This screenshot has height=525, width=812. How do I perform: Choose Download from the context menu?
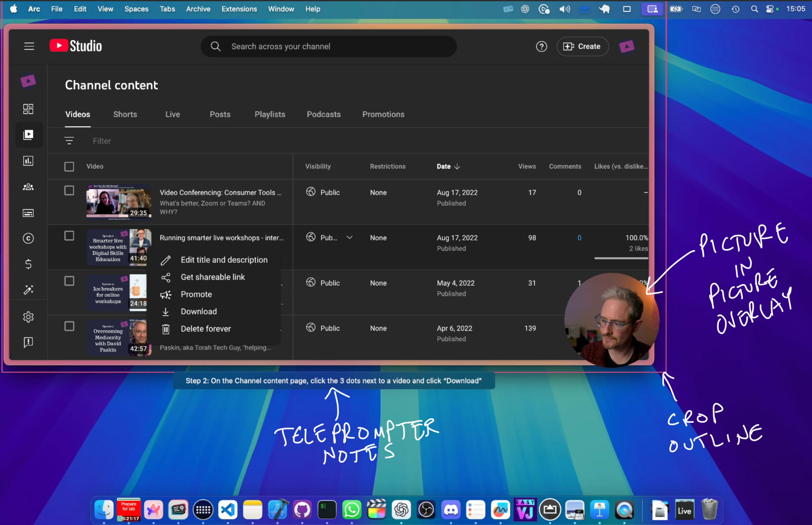[x=199, y=312]
